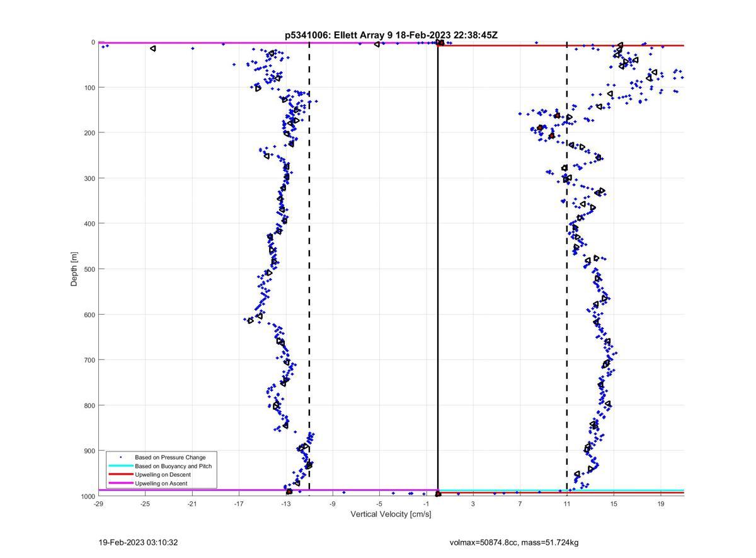Screen dimensions: 756x558
Task: Click the y-axis tick label '200'
Action: pos(89,133)
